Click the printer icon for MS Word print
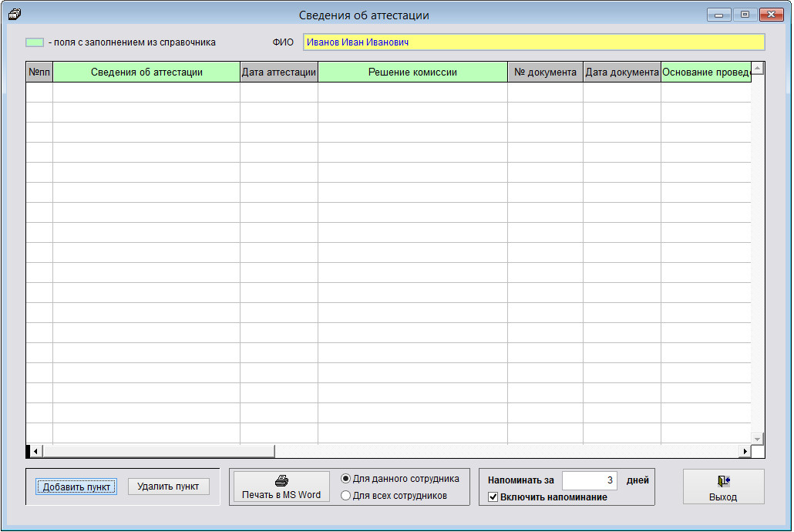The height and width of the screenshot is (532, 794). (281, 480)
